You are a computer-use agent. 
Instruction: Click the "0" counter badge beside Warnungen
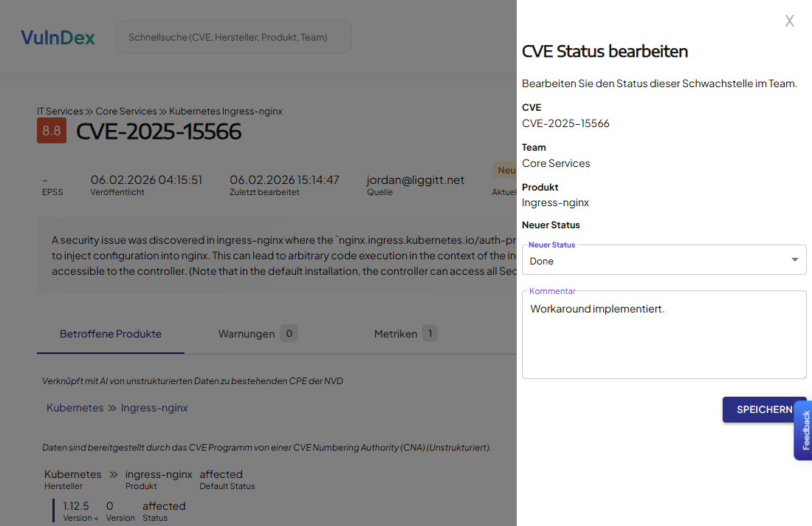290,333
